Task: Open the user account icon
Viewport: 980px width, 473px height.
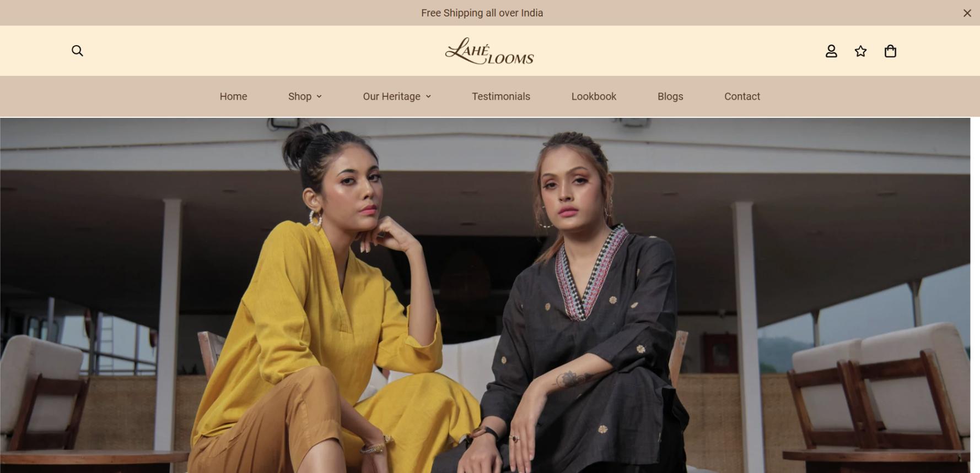Action: (831, 51)
